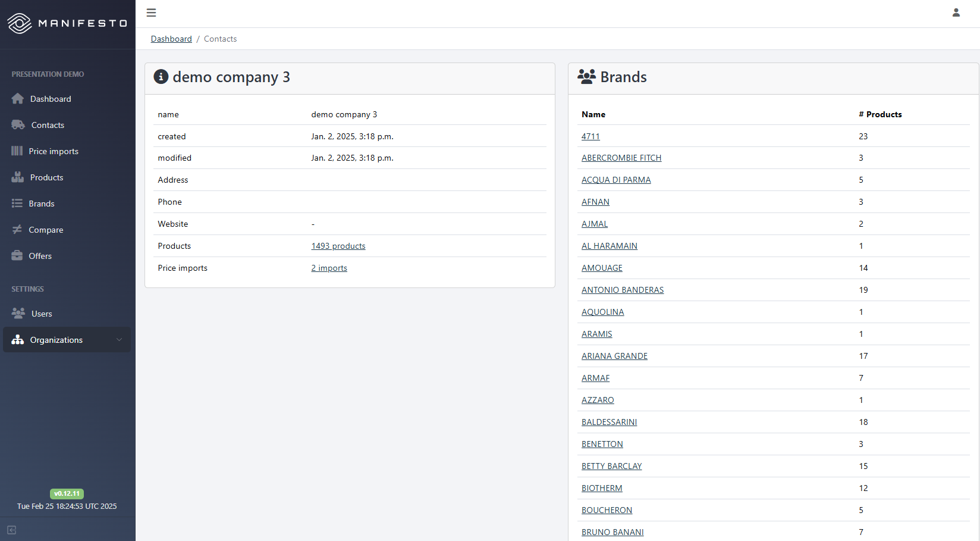The height and width of the screenshot is (541, 980).
Task: Open the AL HARAMAIN brand link
Action: [610, 246]
